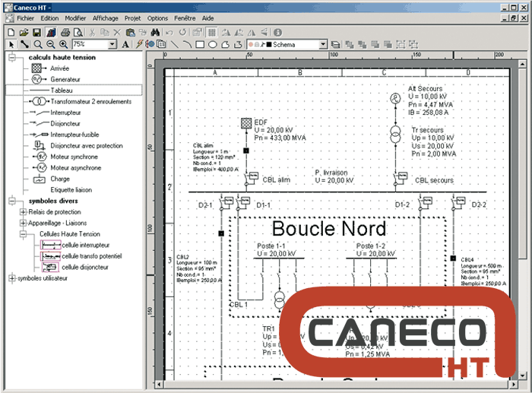The height and width of the screenshot is (393, 532).
Task: Click the Zoom out magnifier icon
Action: tap(51, 44)
